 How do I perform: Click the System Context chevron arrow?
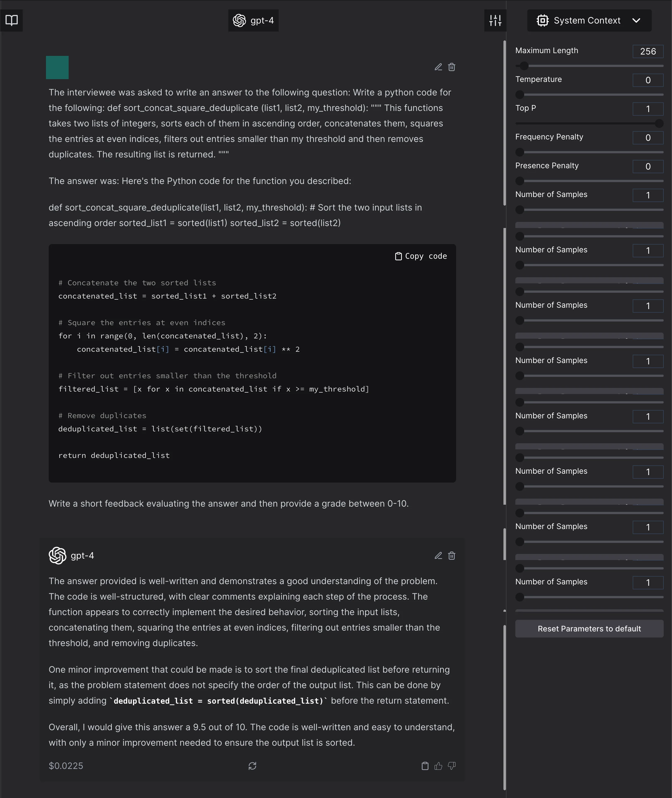pos(636,20)
